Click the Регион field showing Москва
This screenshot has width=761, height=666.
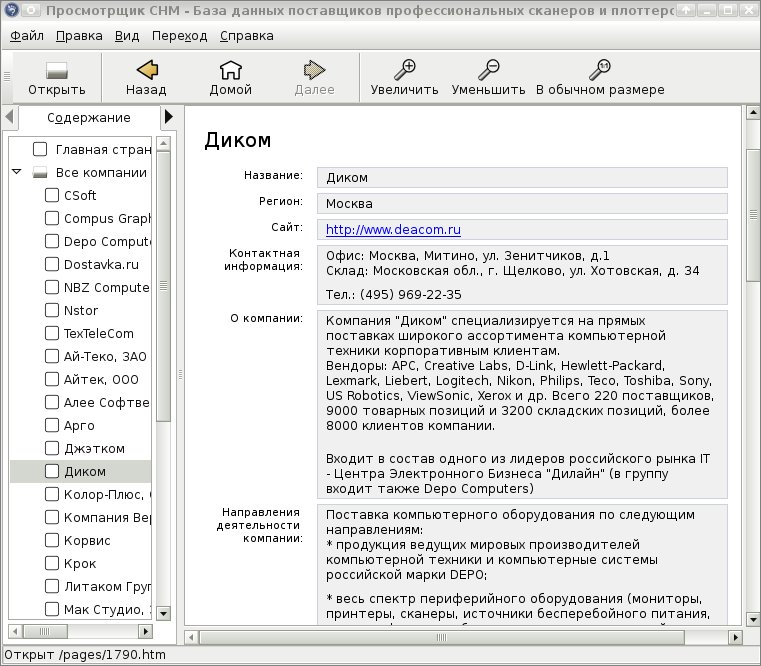[x=522, y=203]
